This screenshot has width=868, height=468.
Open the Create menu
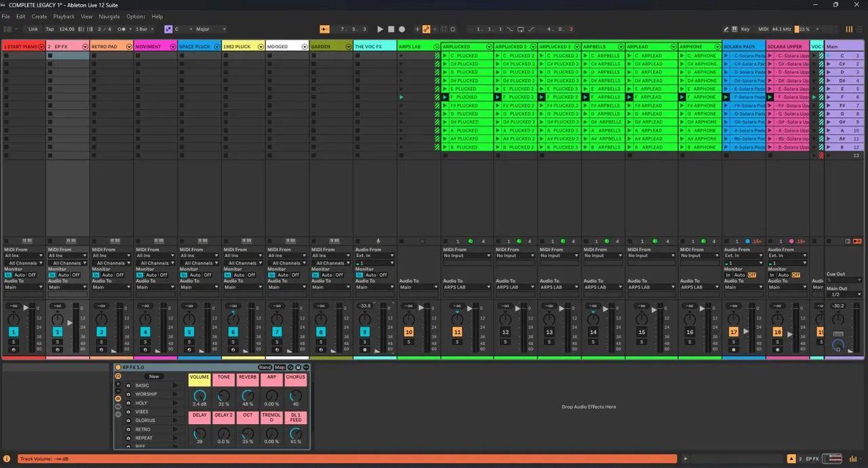(39, 16)
